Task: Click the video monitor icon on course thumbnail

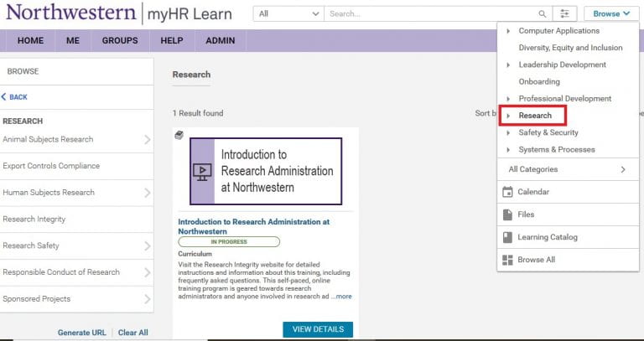Action: click(202, 172)
